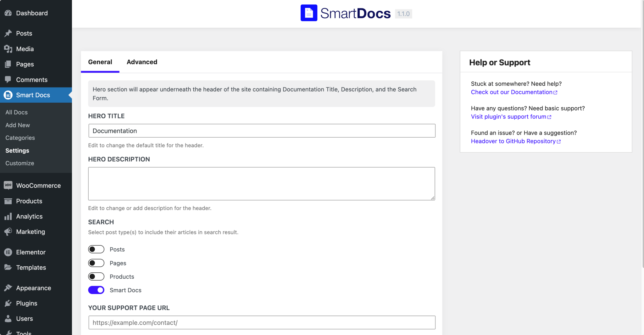Click the Appearance paintbrush icon
This screenshot has height=335, width=644.
[8, 288]
